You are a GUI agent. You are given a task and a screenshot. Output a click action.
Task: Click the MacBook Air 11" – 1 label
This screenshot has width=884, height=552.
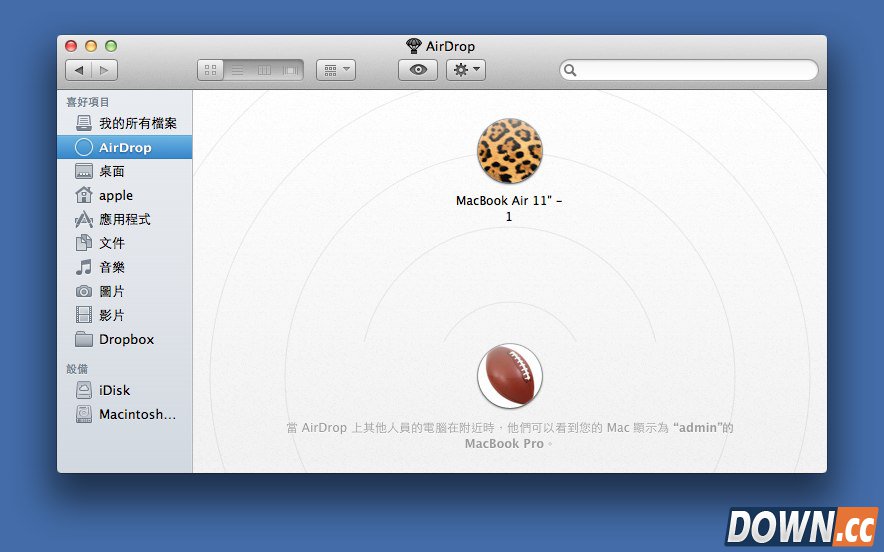click(x=509, y=208)
